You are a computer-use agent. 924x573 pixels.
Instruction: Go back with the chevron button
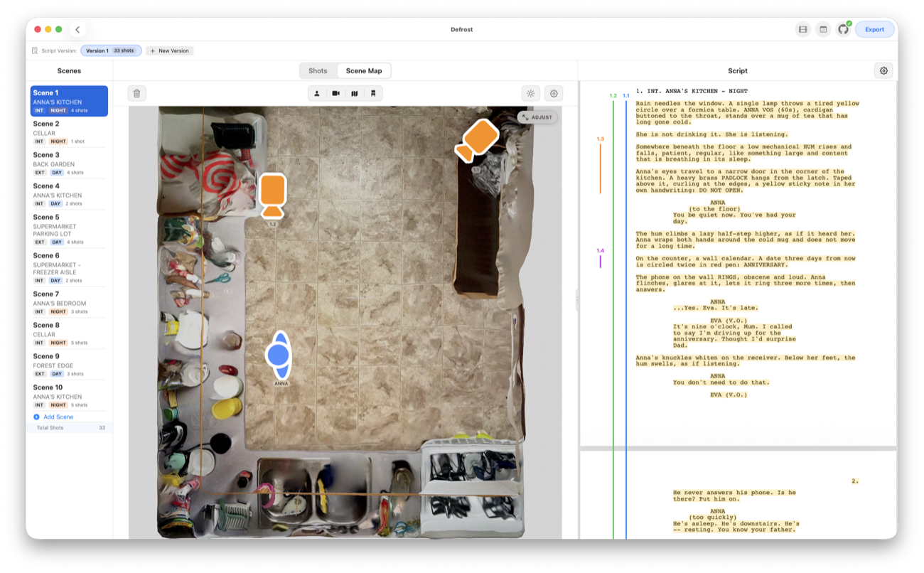(x=77, y=29)
